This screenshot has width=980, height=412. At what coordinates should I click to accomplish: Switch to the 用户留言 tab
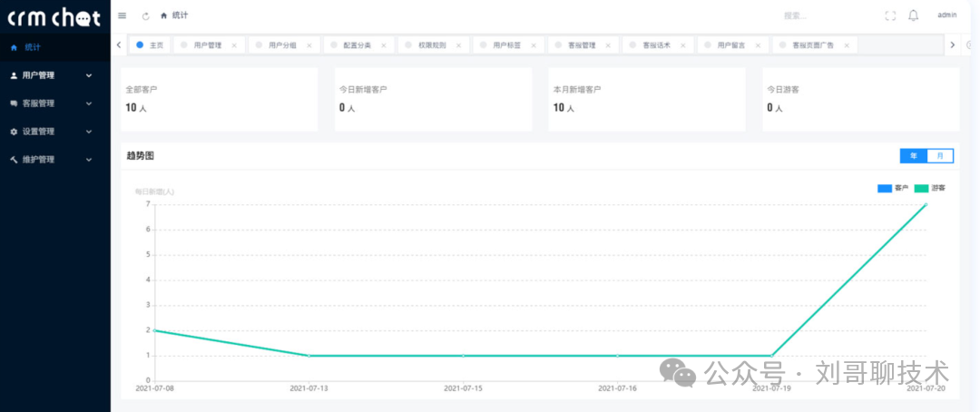731,45
